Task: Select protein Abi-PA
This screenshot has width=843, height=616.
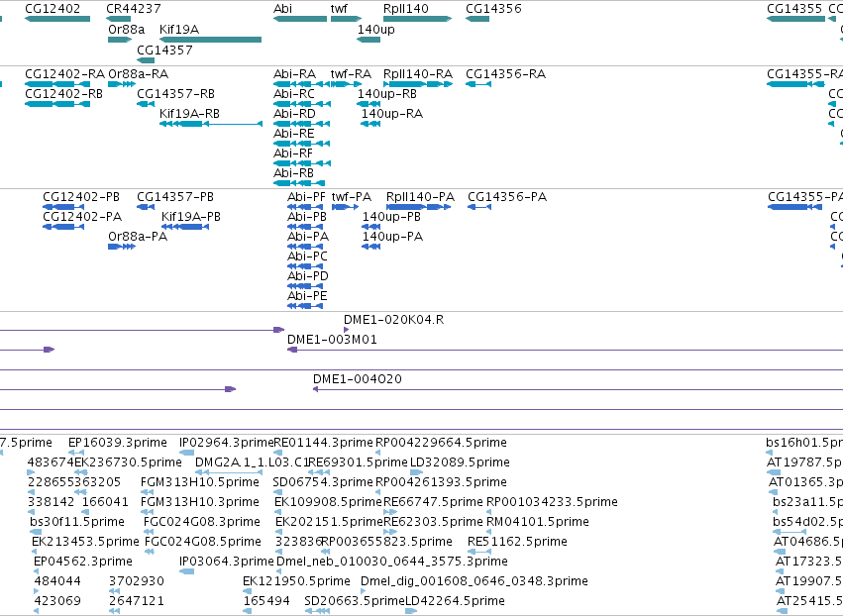Action: click(x=305, y=247)
